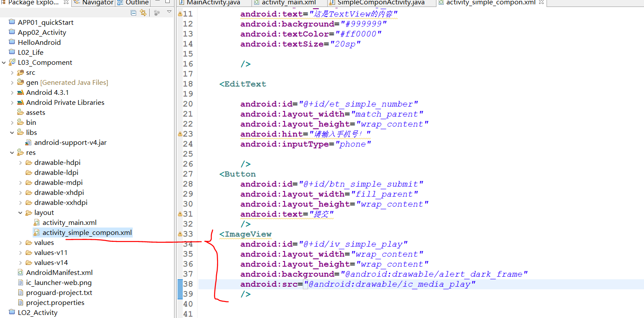The image size is (644, 318).
Task: Click the Android Private Libraries icon
Action: tap(20, 102)
